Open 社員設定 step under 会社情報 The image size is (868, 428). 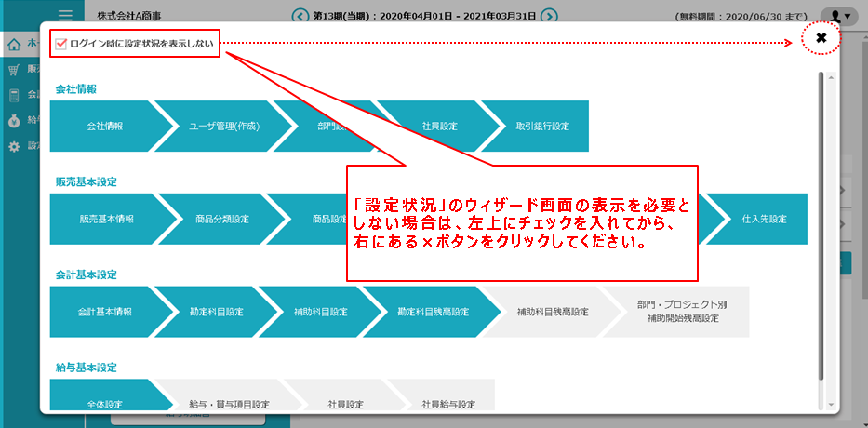(x=439, y=127)
